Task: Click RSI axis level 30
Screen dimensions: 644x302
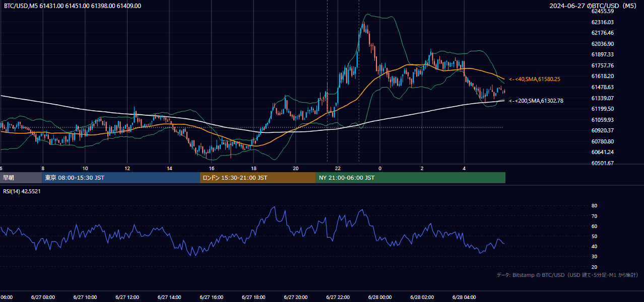Action: pyautogui.click(x=594, y=257)
